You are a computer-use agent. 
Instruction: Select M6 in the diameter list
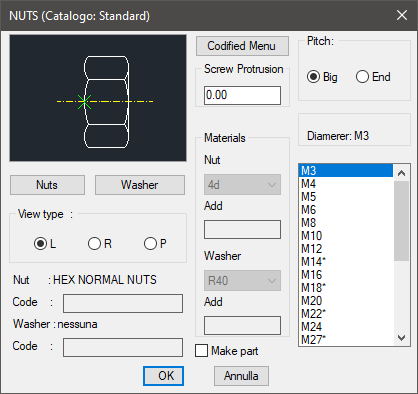(346, 210)
